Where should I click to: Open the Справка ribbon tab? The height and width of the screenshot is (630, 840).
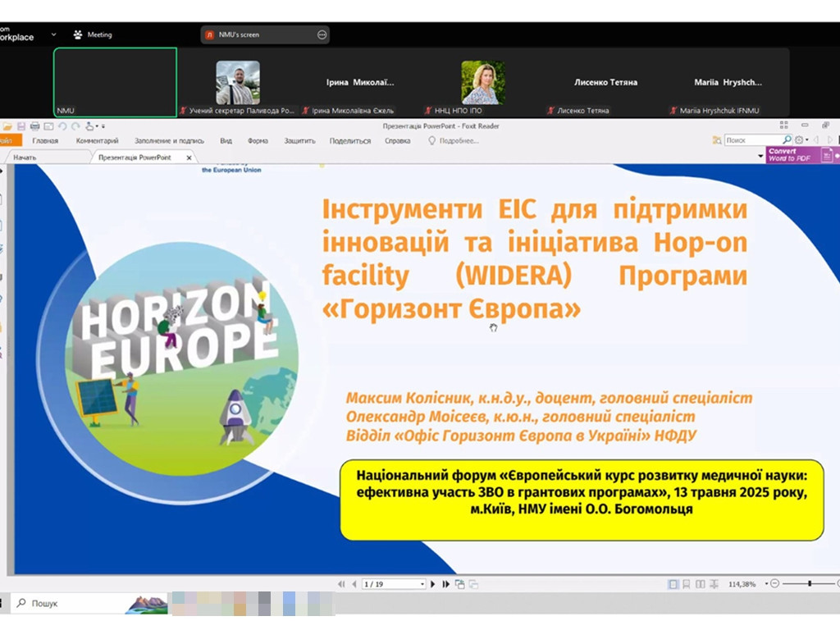tap(398, 141)
